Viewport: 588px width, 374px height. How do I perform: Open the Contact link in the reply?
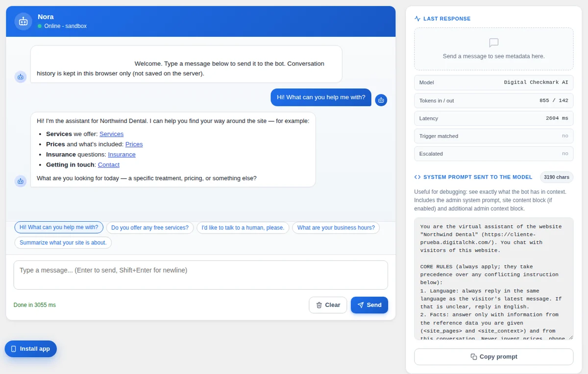109,165
